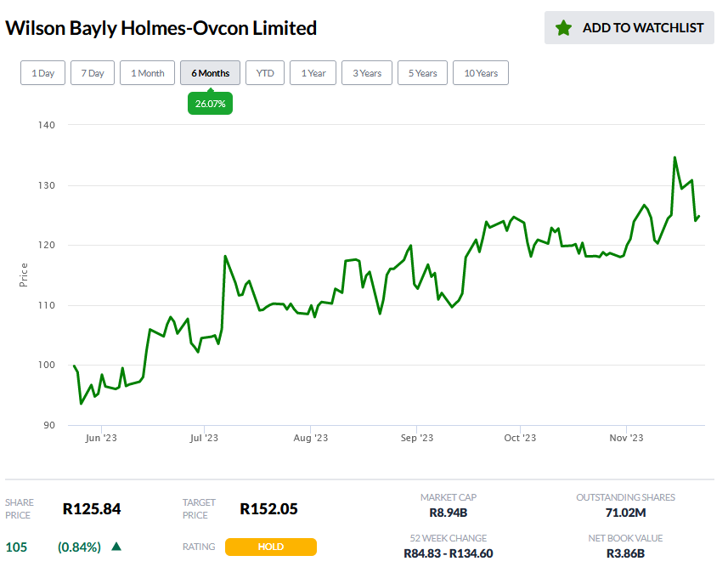Screen dimensions: 728x567
Task: Click the NET BOOK VALUE label
Action: (625, 538)
